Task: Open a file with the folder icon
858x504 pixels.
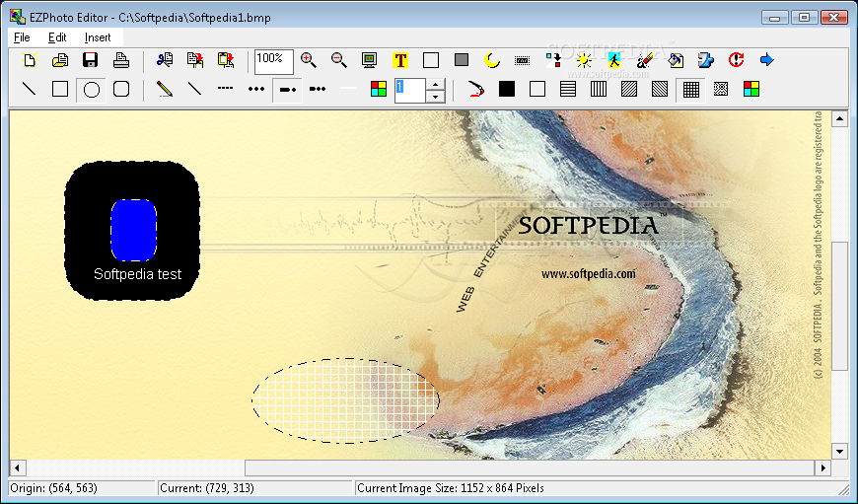Action: click(60, 60)
